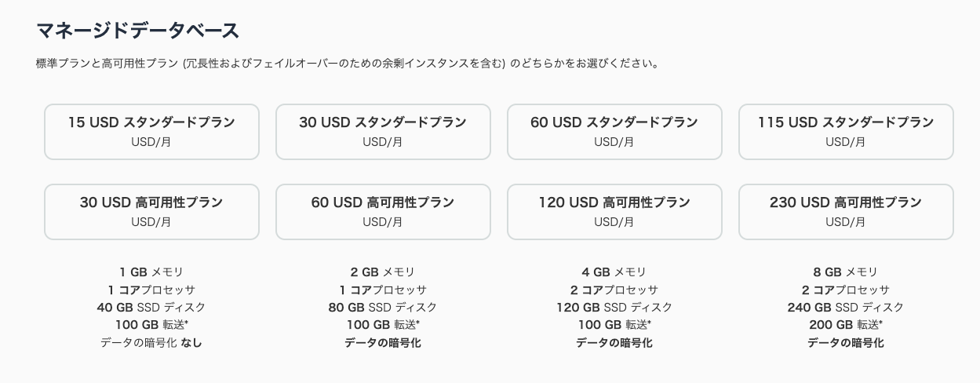Image resolution: width=980 pixels, height=383 pixels.
Task: Choose the 30 USD 高可用性プラン card
Action: [151, 212]
